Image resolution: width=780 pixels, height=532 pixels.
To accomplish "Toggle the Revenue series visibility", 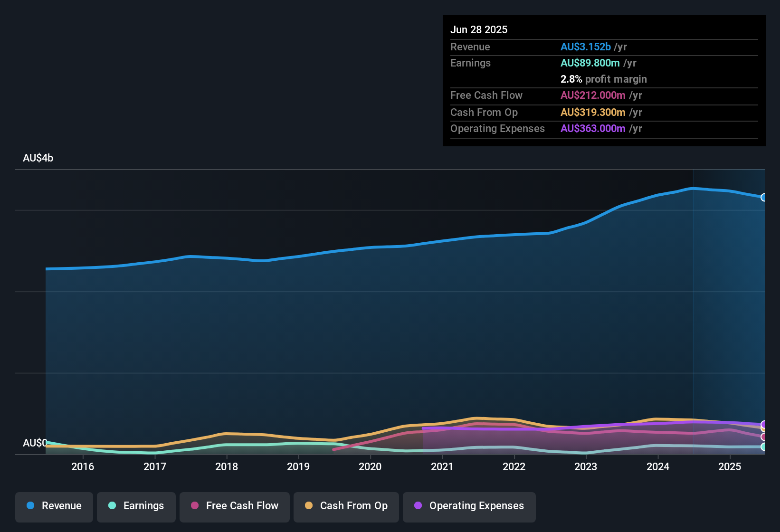I will [x=54, y=507].
